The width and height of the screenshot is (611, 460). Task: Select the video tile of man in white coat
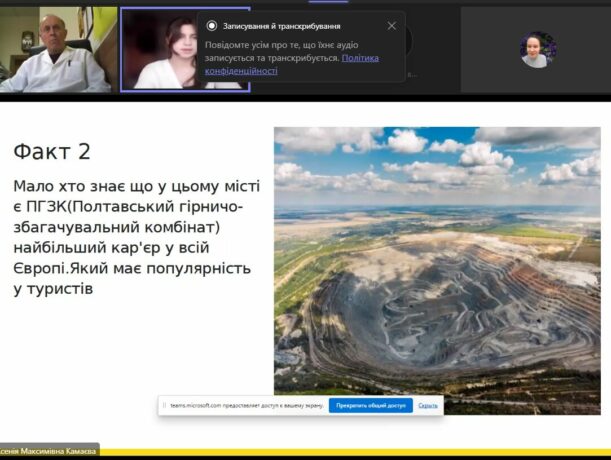[57, 50]
